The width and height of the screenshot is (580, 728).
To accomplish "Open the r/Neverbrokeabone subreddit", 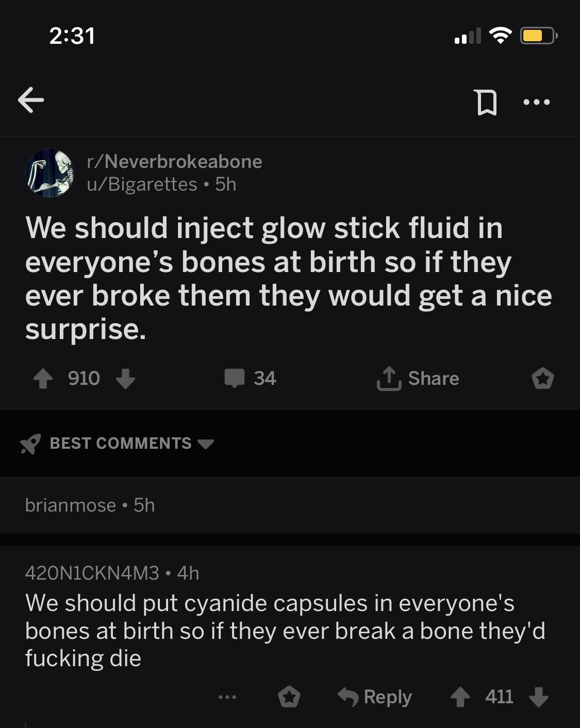I will coord(175,162).
